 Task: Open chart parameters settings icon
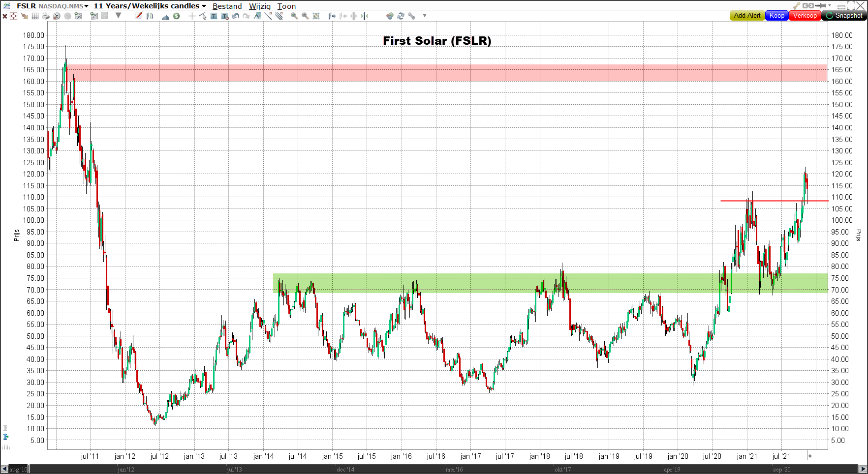click(x=78, y=16)
